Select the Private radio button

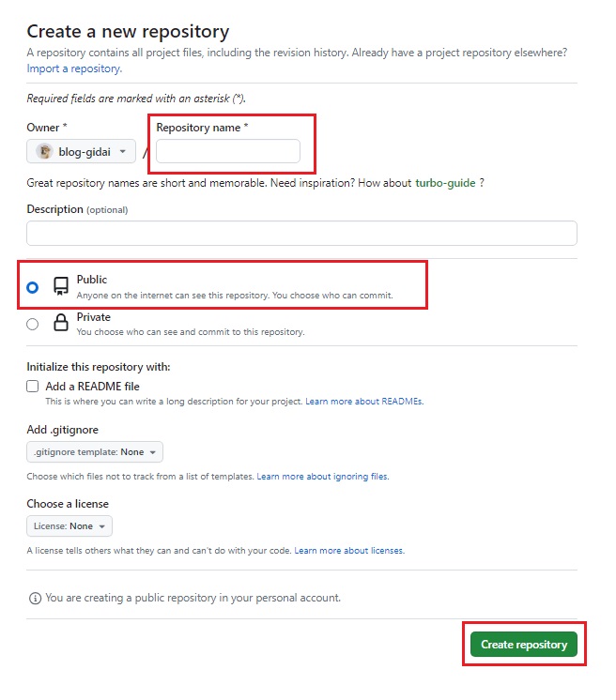click(x=33, y=324)
